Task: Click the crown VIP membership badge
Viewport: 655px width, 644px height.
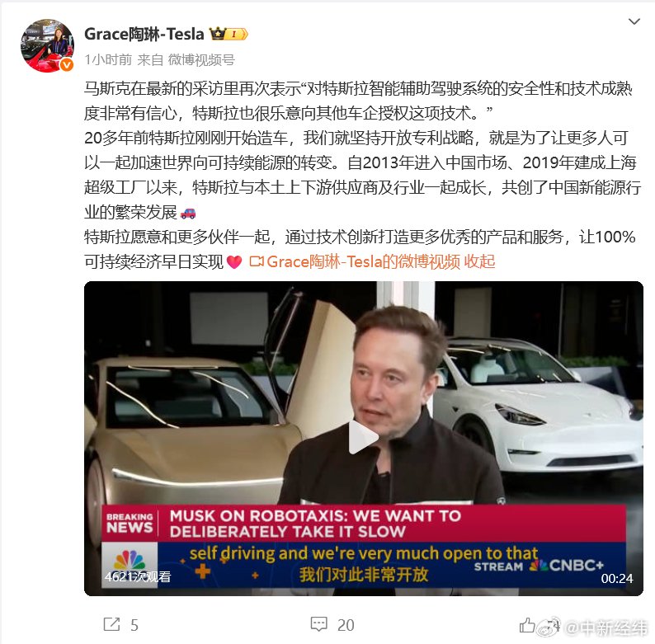Action: 229,34
